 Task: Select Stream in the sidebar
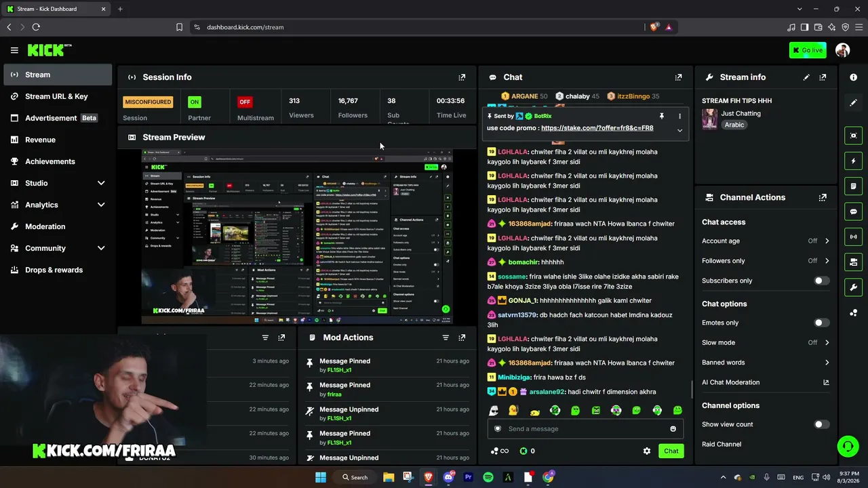(x=58, y=75)
